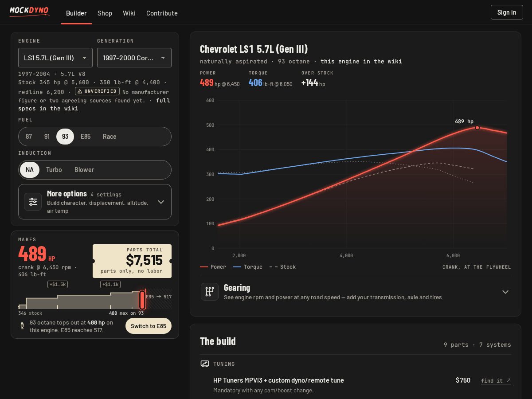
Task: Go to the Contribute tab
Action: pos(162,13)
